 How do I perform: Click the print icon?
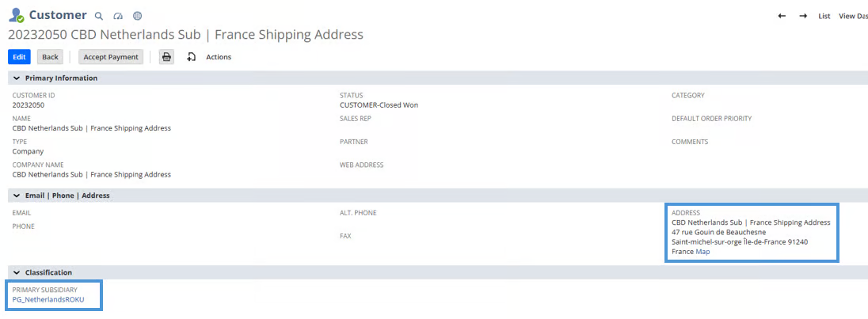tap(166, 57)
